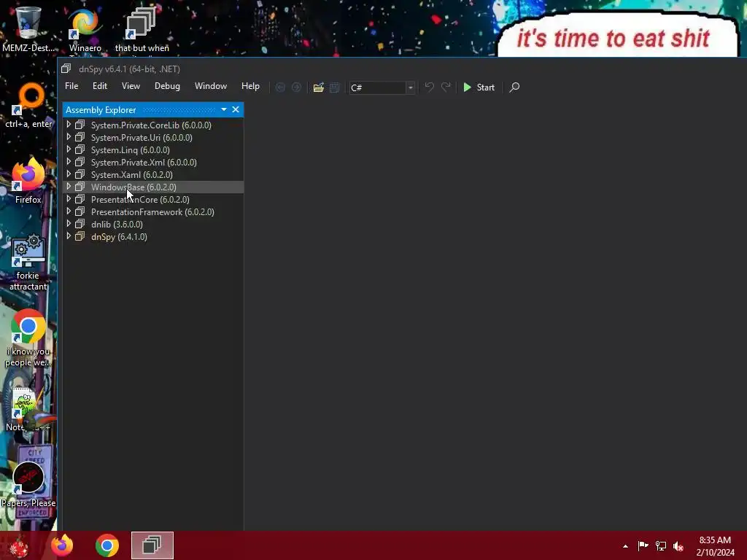Select PresentationCore (6.0.2.0) row
Screen dimensions: 747x560
click(x=153, y=200)
